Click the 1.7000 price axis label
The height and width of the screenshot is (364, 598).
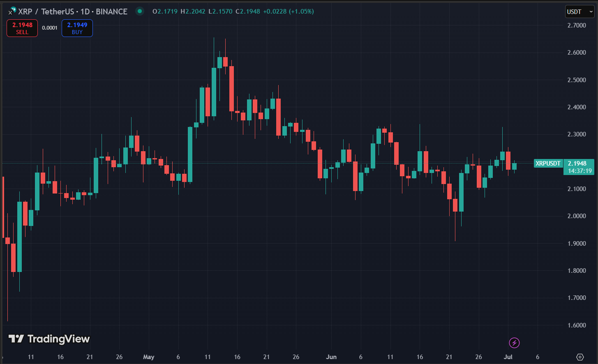pyautogui.click(x=577, y=298)
